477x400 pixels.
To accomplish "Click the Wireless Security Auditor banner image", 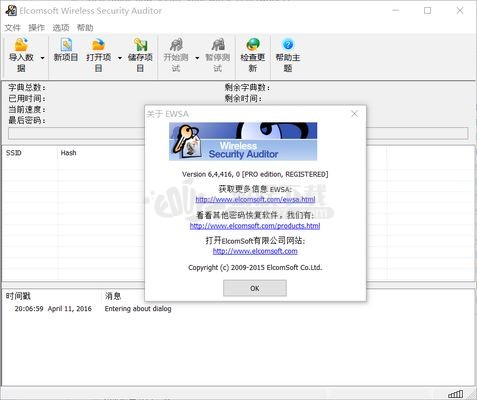I will [243, 141].
